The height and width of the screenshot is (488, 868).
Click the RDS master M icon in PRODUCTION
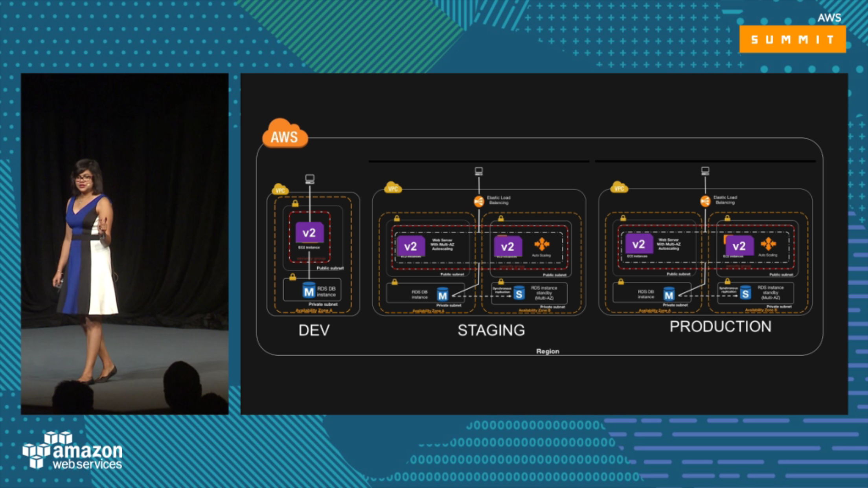[669, 294]
